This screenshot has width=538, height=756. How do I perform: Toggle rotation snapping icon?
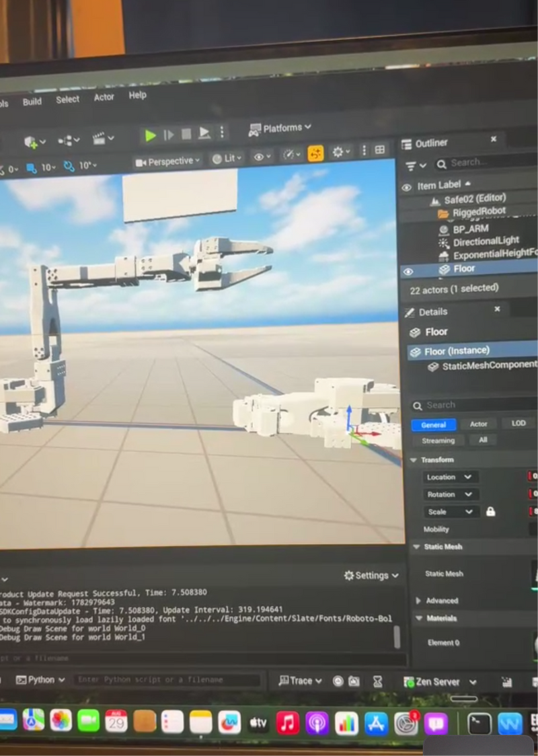tap(69, 166)
